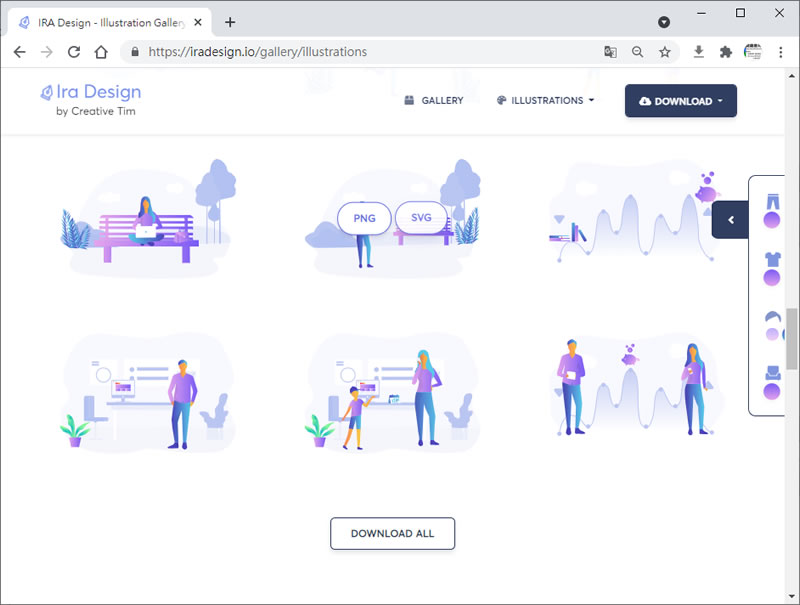The width and height of the screenshot is (800, 605).
Task: Select the skin bust icon in panel
Action: [773, 373]
